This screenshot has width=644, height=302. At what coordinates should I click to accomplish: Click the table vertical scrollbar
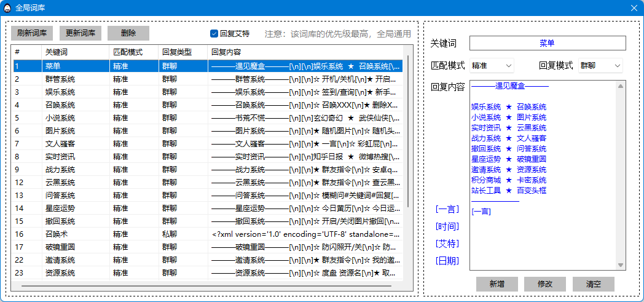408,132
